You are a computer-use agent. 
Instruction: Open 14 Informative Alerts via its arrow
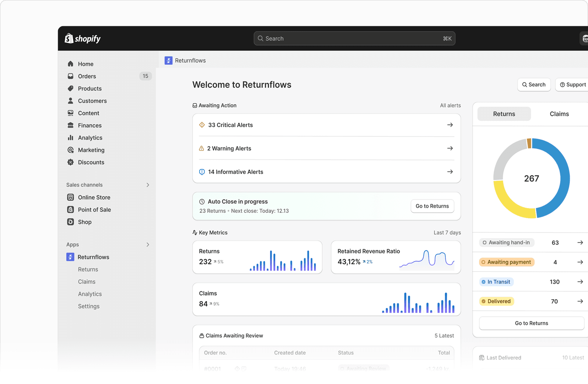point(450,172)
